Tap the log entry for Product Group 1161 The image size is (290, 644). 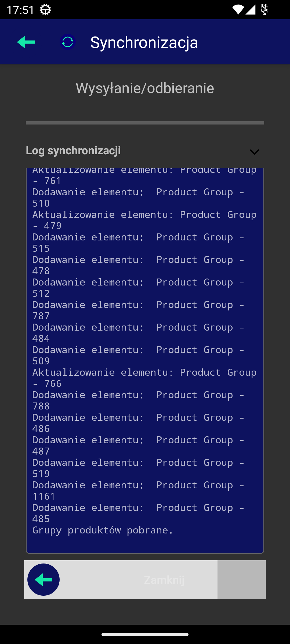138,491
